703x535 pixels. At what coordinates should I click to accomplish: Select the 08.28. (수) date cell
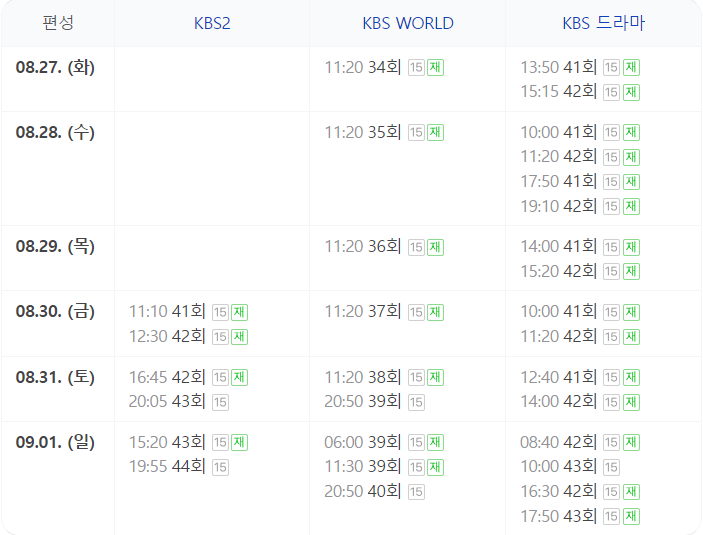[x=55, y=132]
